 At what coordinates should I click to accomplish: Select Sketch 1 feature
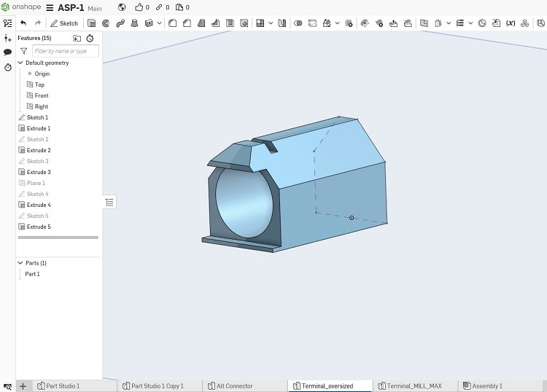click(x=37, y=117)
